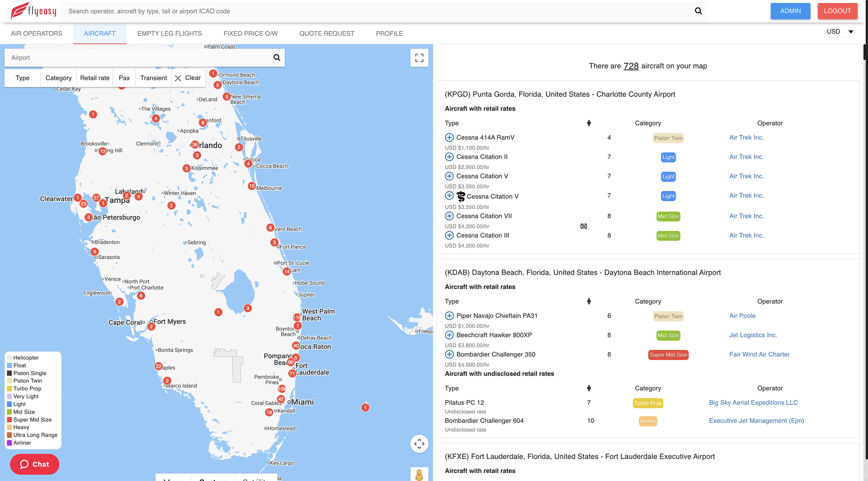Expand Cessna Citation VII plus icon

tap(450, 216)
